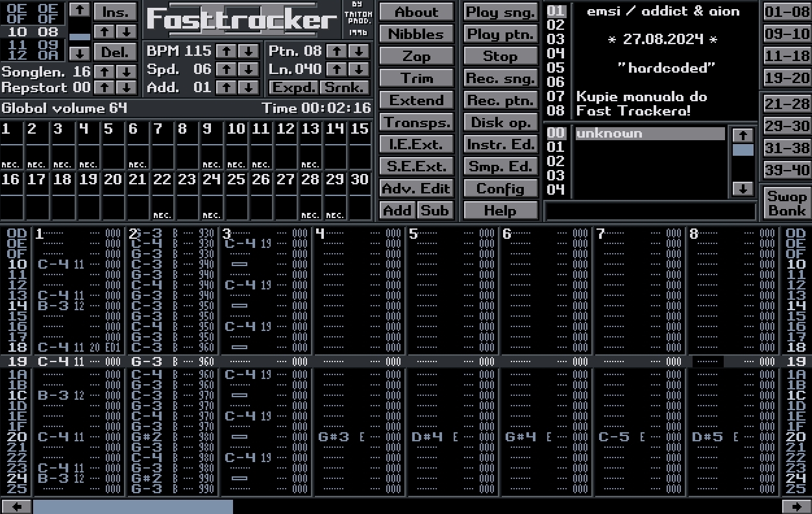Switch to instrument bank 09-10
The width and height of the screenshot is (812, 514).
787,34
